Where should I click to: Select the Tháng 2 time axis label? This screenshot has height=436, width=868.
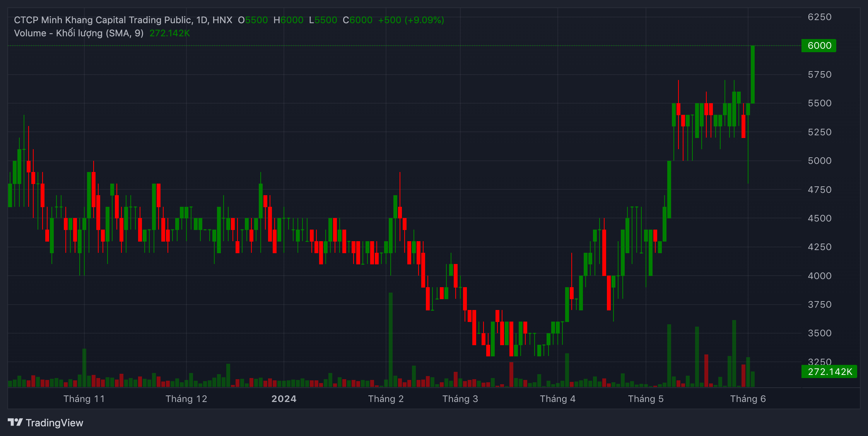(x=386, y=399)
